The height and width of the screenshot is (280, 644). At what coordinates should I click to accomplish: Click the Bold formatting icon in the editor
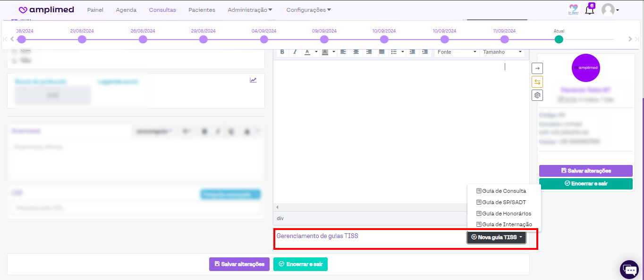[282, 52]
